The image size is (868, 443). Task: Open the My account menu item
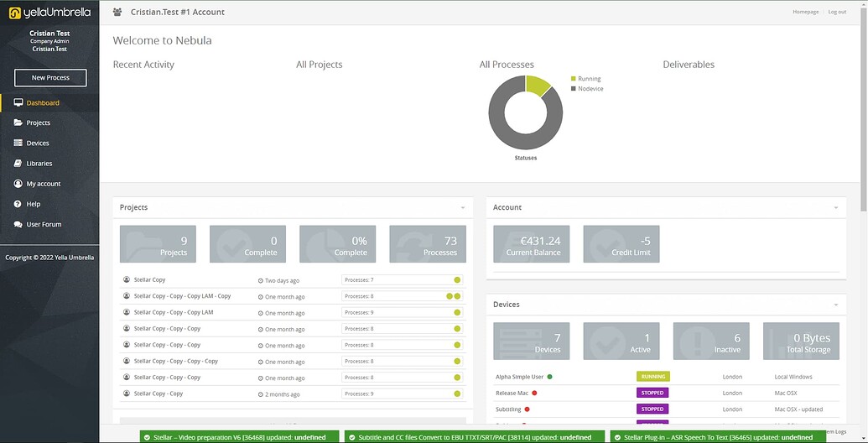(x=44, y=184)
